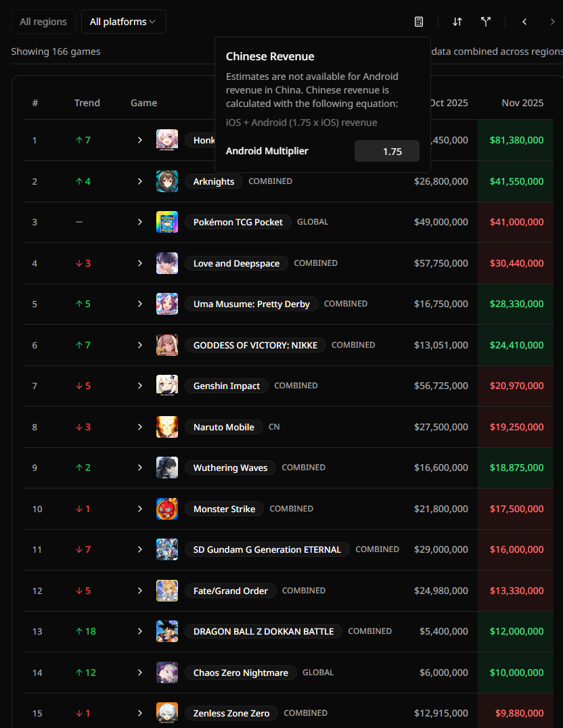Click the CN tag beside Naruto Mobile
This screenshot has height=728, width=563.
coord(274,427)
